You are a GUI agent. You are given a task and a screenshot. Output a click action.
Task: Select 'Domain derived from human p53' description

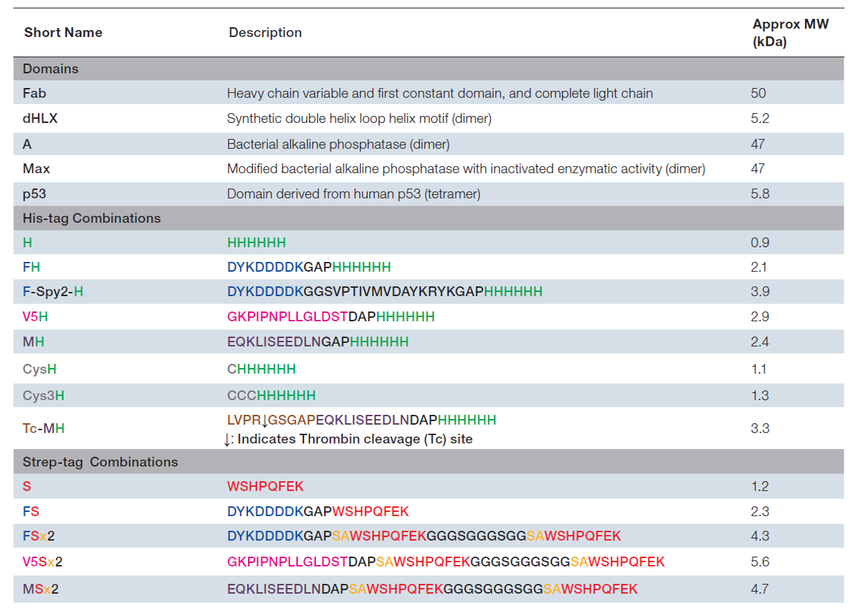pos(354,194)
